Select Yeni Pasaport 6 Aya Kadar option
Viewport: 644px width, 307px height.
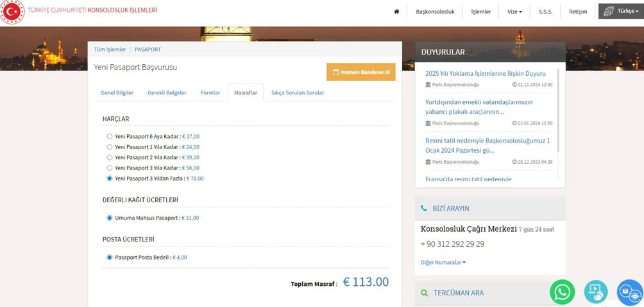click(110, 137)
